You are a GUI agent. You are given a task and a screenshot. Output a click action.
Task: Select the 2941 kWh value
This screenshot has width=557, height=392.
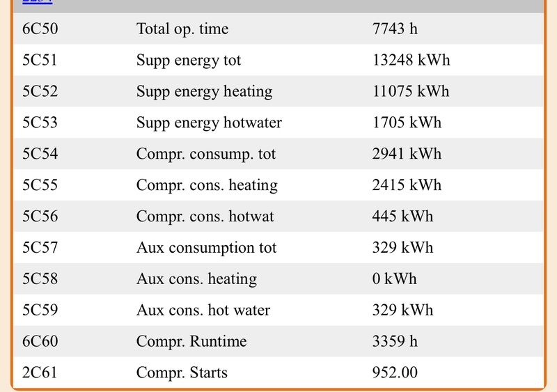407,154
